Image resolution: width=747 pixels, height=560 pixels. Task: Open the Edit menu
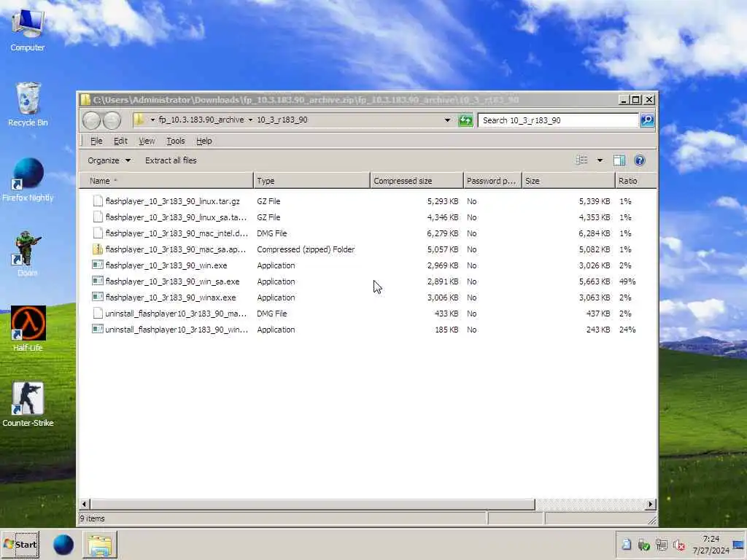120,141
